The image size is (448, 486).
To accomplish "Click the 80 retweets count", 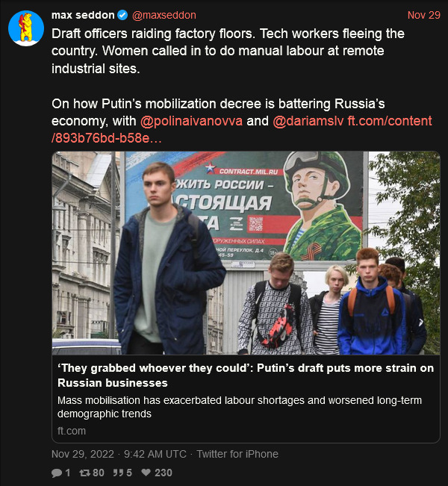I will (98, 473).
